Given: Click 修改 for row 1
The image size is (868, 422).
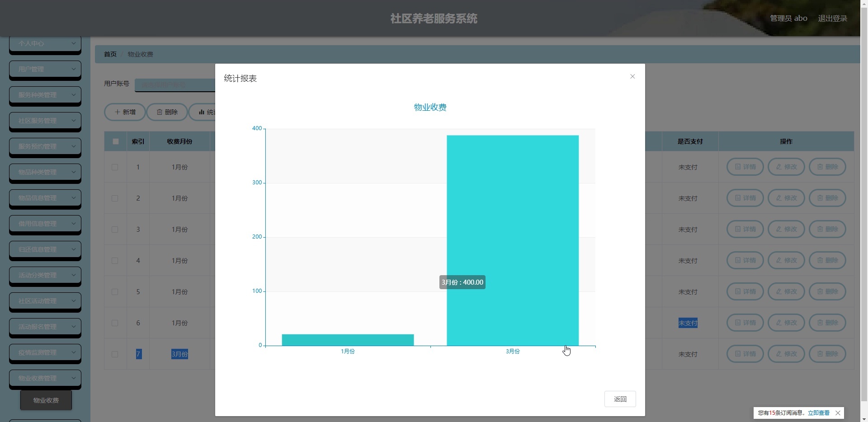Looking at the screenshot, I should pos(786,167).
